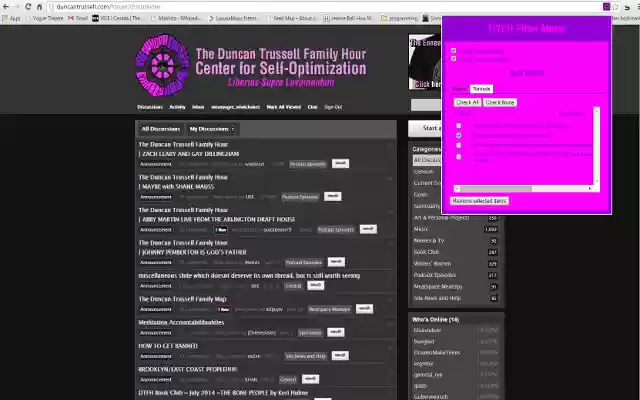The height and width of the screenshot is (400, 640).
Task: Open the miscellaneous shite thread
Action: pos(249,276)
